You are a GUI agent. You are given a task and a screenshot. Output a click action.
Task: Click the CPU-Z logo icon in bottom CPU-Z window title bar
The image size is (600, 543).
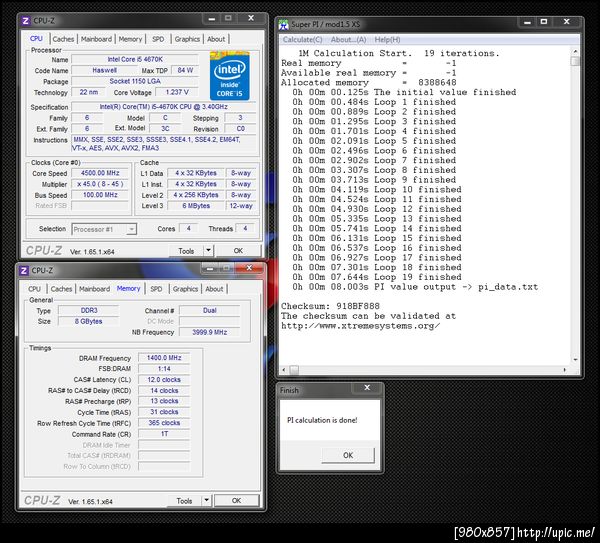24,271
